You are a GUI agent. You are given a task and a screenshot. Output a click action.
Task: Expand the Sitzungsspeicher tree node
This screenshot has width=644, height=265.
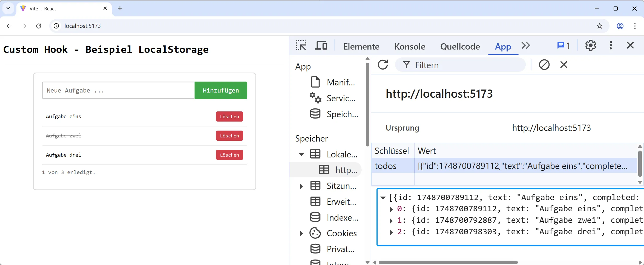pos(301,186)
